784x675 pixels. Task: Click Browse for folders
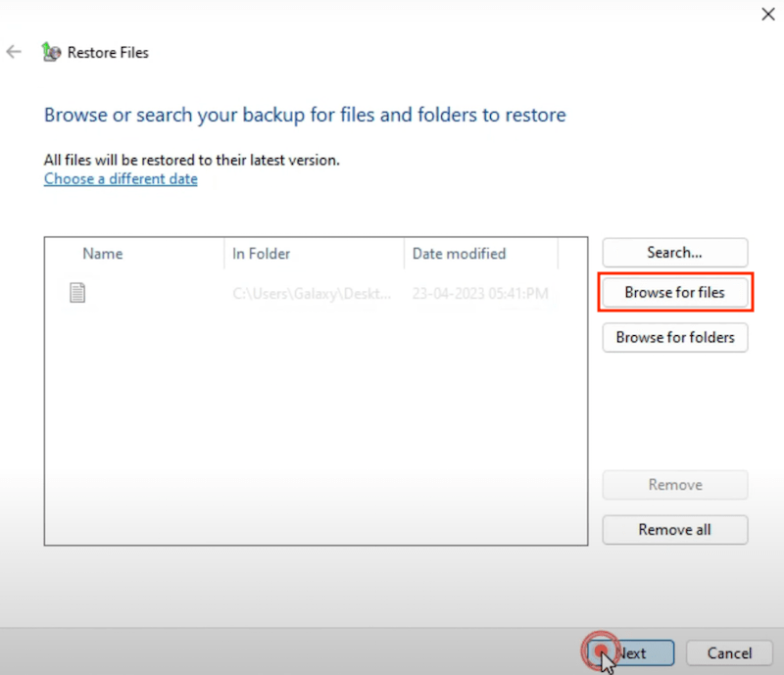[x=674, y=337]
